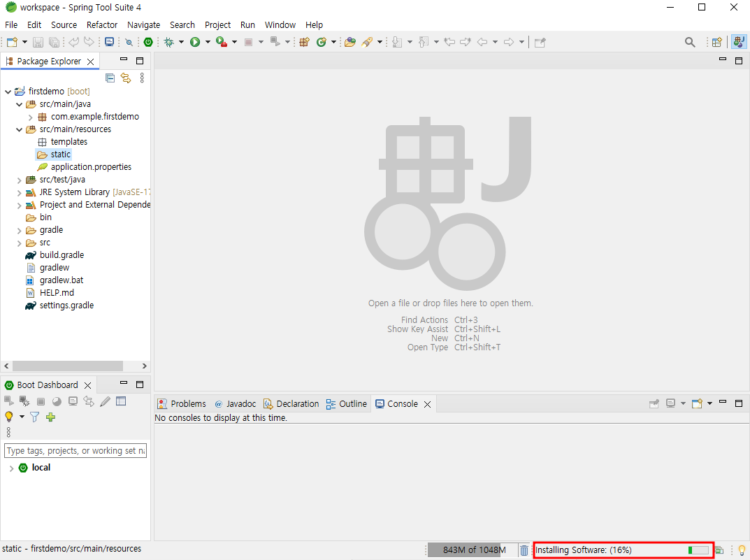This screenshot has width=750, height=560.
Task: Switch to the Javadoc tab
Action: tap(236, 403)
